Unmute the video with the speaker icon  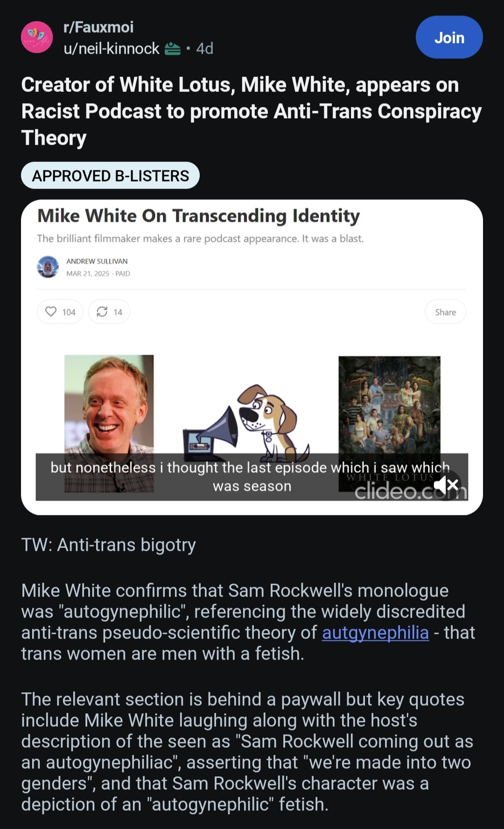[446, 485]
